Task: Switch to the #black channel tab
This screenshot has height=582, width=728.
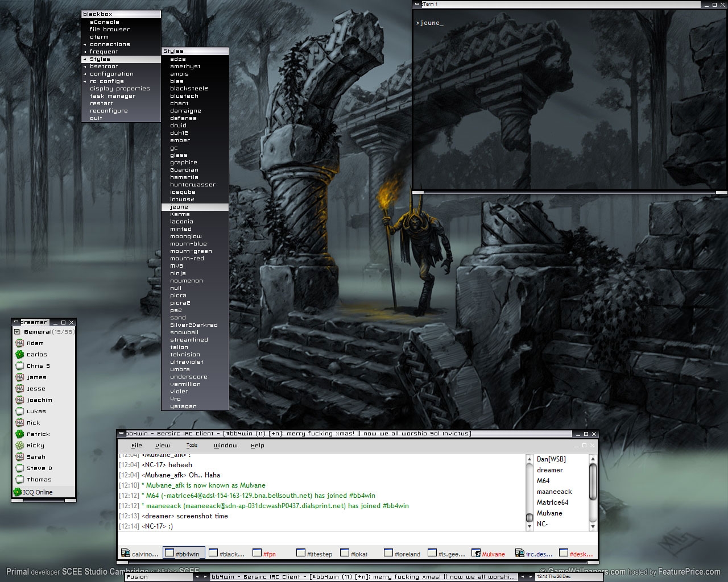Action: point(227,553)
